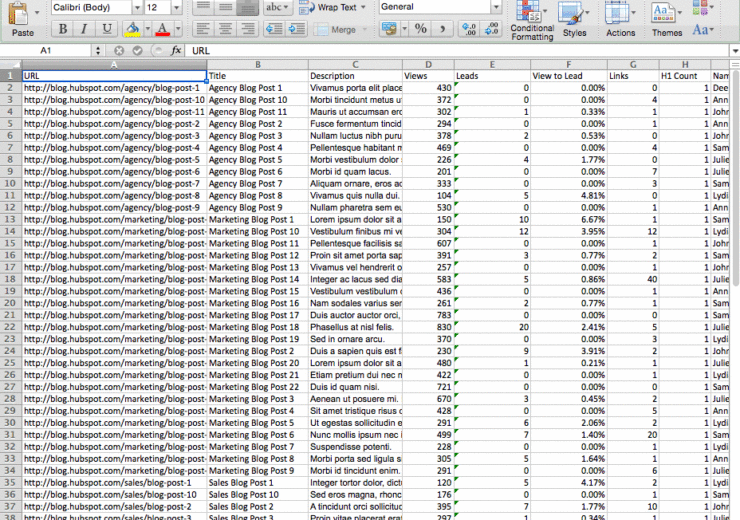Viewport: 740px width, 520px height.
Task: Apply the yellow fill color bucket
Action: [x=133, y=29]
